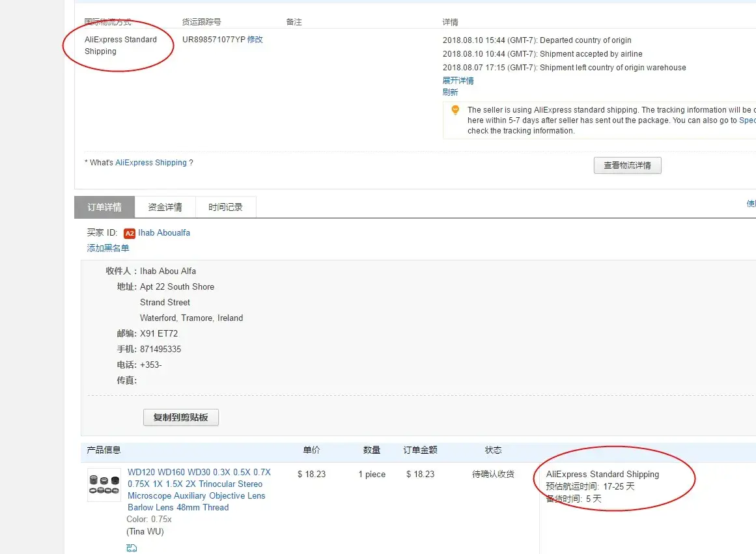756x554 pixels.
Task: Refresh tracking with 刷新 link
Action: pyautogui.click(x=451, y=92)
